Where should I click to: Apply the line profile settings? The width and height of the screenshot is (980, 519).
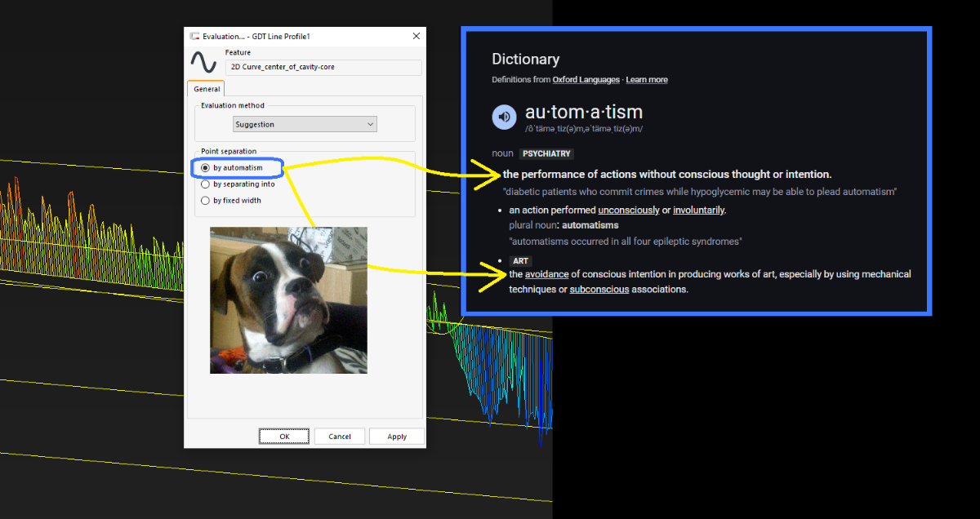point(397,437)
